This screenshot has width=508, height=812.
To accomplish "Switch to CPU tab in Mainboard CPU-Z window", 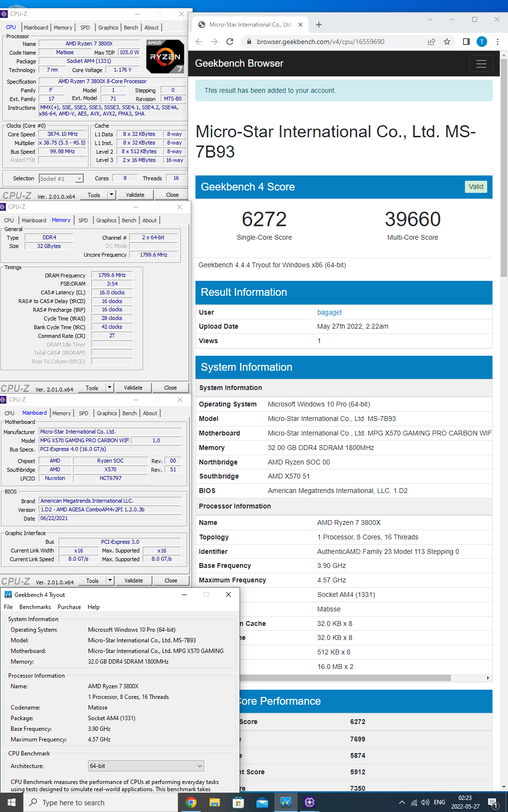I will pos(9,413).
